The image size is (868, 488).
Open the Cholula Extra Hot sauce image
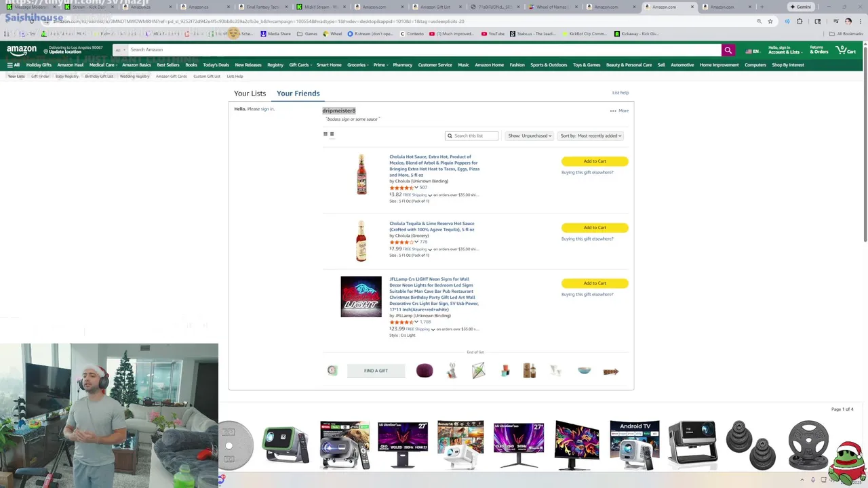click(361, 174)
